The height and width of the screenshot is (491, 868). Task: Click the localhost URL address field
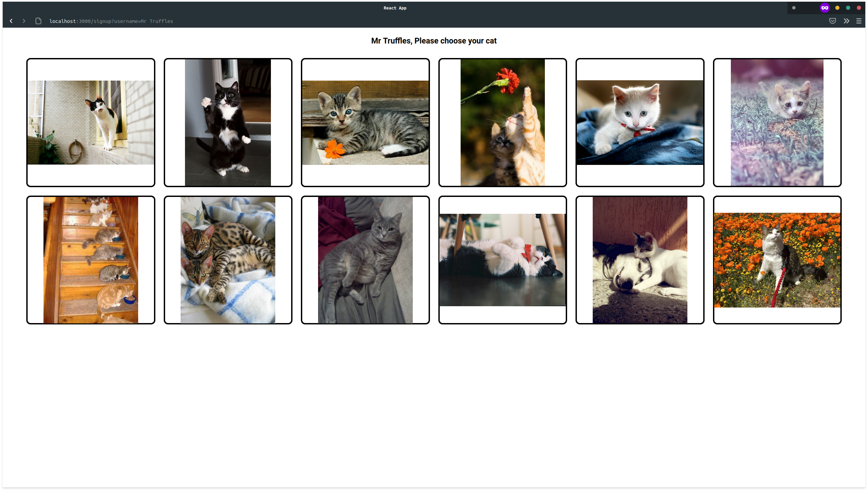coord(111,21)
